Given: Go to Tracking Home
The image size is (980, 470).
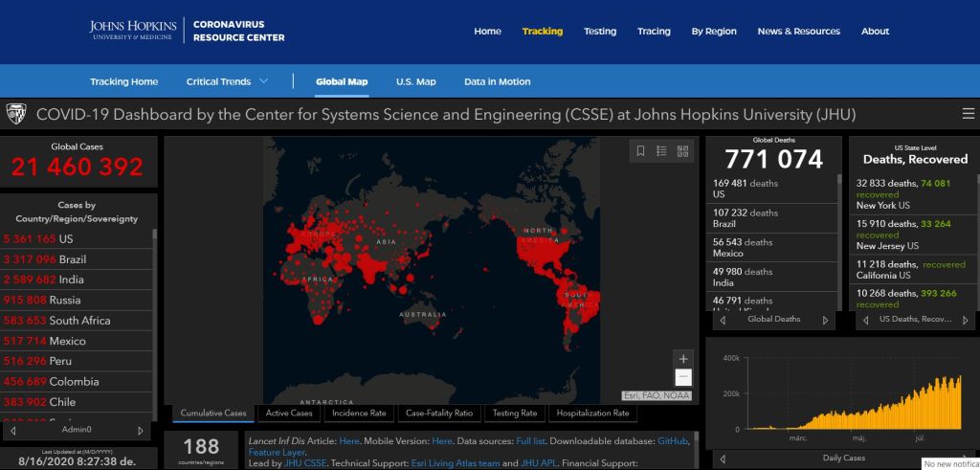Looking at the screenshot, I should click(x=123, y=82).
